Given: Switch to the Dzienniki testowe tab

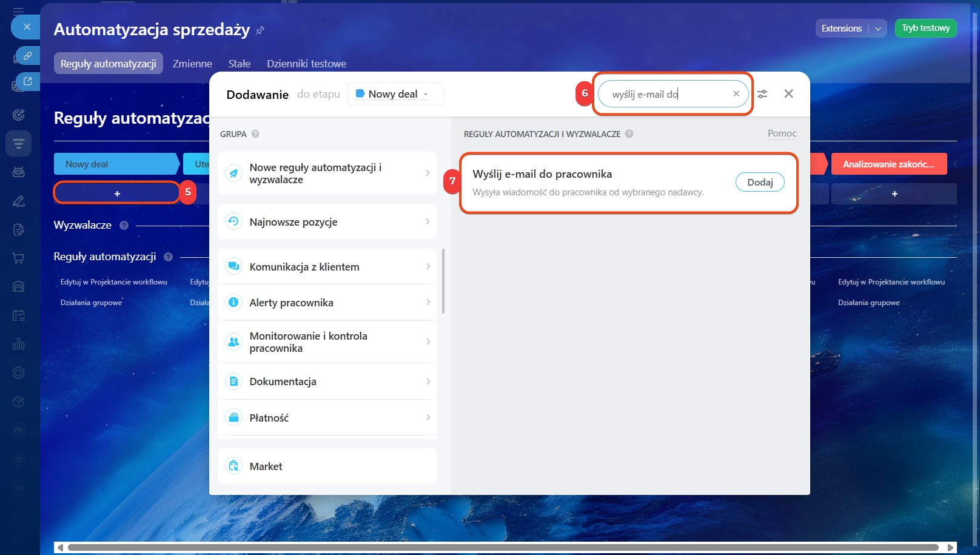Looking at the screenshot, I should pyautogui.click(x=306, y=64).
